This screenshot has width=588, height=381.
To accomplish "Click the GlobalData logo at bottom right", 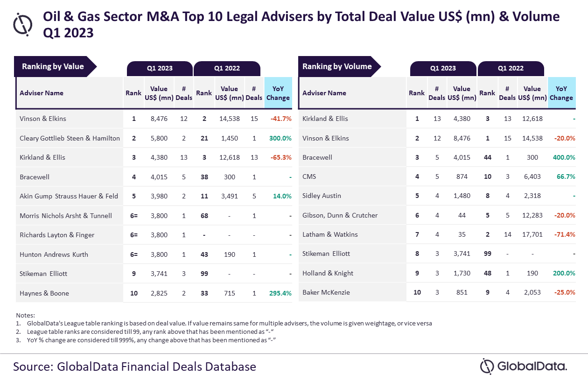I will (x=523, y=366).
